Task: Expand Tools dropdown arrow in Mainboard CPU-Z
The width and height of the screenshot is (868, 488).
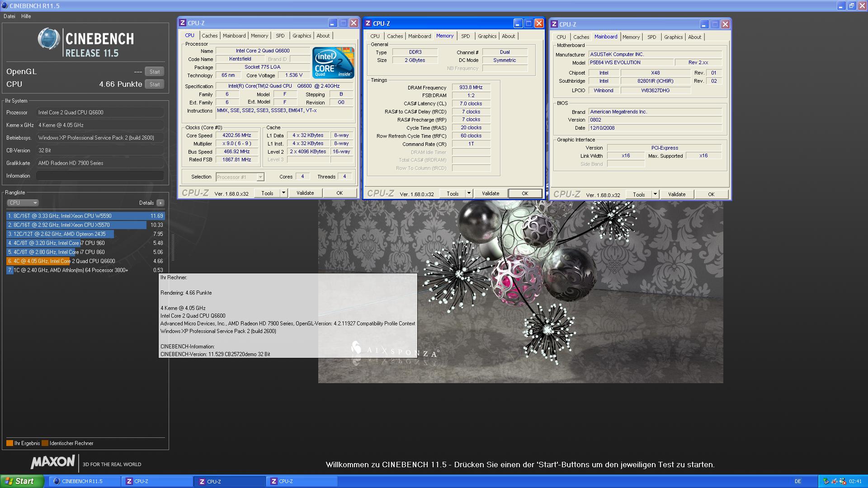Action: point(655,194)
